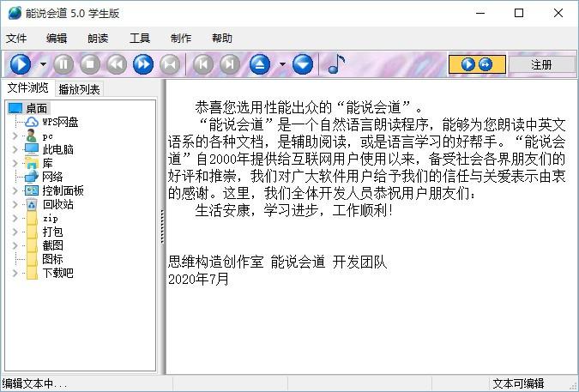Viewport: 579px width, 392px height.
Task: Expand the 打包 folder node
Action: point(15,232)
